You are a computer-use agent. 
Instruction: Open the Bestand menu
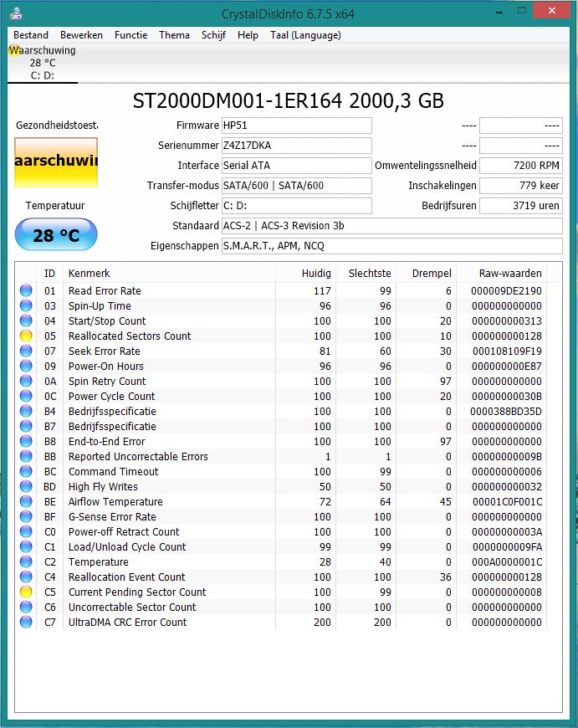(x=31, y=35)
